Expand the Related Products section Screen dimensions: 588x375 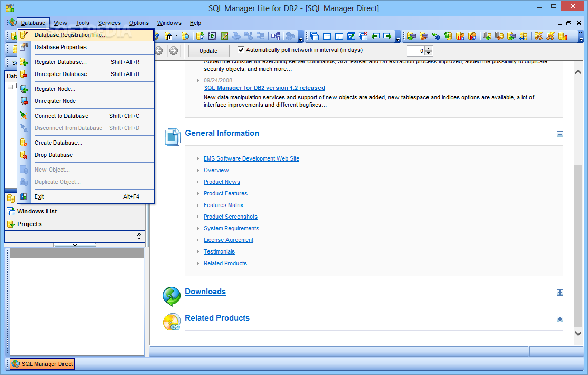click(560, 319)
